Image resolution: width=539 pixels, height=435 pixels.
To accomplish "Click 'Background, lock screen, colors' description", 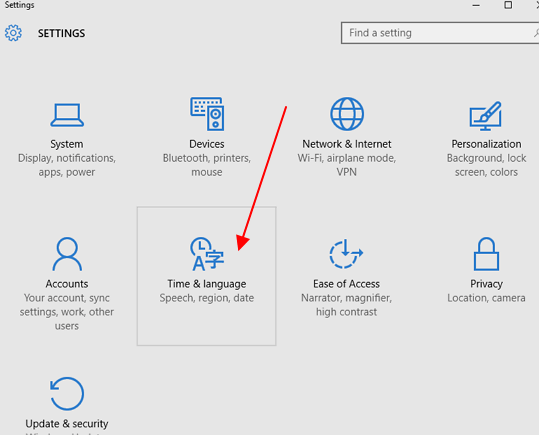I will pos(486,165).
